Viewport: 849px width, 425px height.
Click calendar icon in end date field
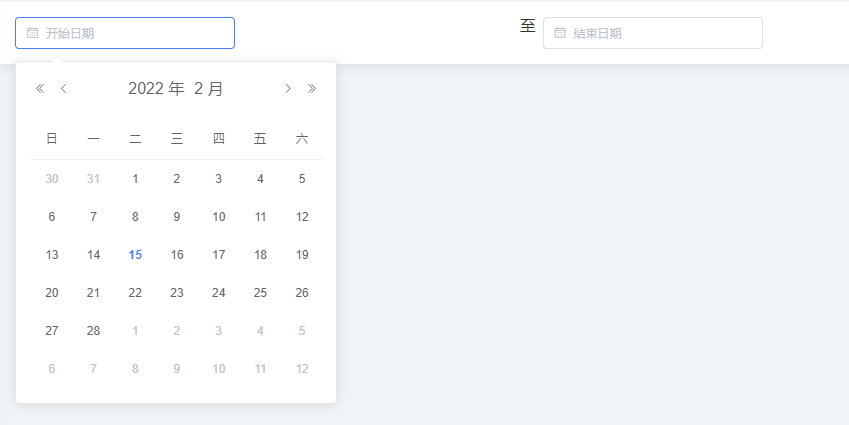click(x=560, y=33)
